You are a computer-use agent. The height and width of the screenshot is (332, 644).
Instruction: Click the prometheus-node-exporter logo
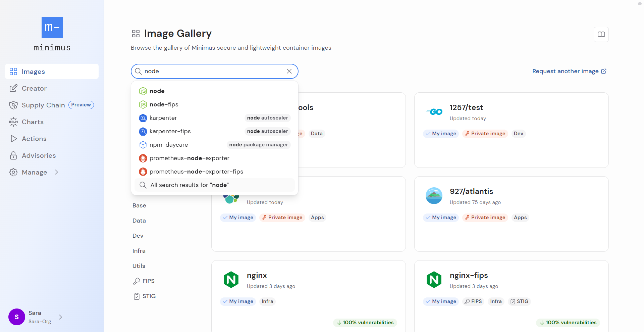tap(143, 158)
